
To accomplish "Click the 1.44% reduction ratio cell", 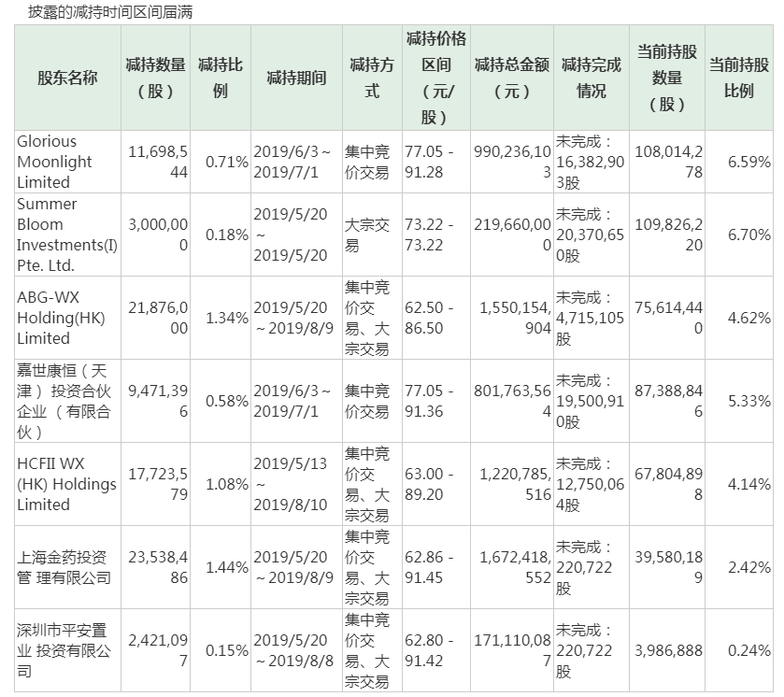I will pos(220,567).
